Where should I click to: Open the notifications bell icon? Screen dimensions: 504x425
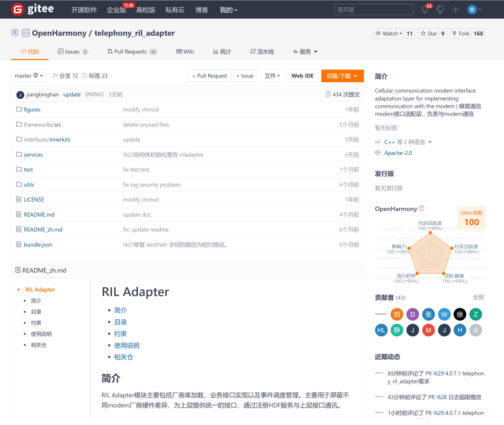point(424,9)
